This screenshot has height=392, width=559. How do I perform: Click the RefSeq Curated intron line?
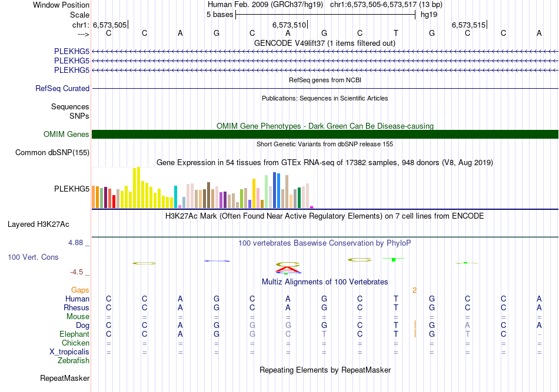pos(325,88)
